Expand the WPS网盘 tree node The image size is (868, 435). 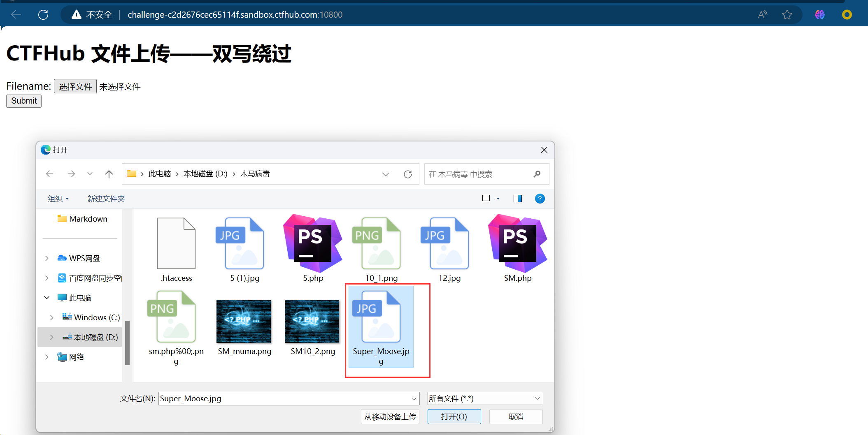47,258
